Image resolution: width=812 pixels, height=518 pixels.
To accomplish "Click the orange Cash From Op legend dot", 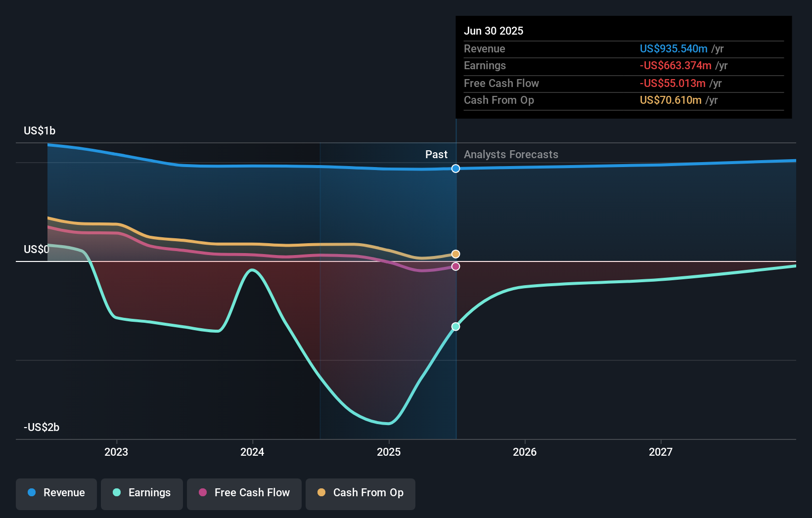I will (321, 492).
